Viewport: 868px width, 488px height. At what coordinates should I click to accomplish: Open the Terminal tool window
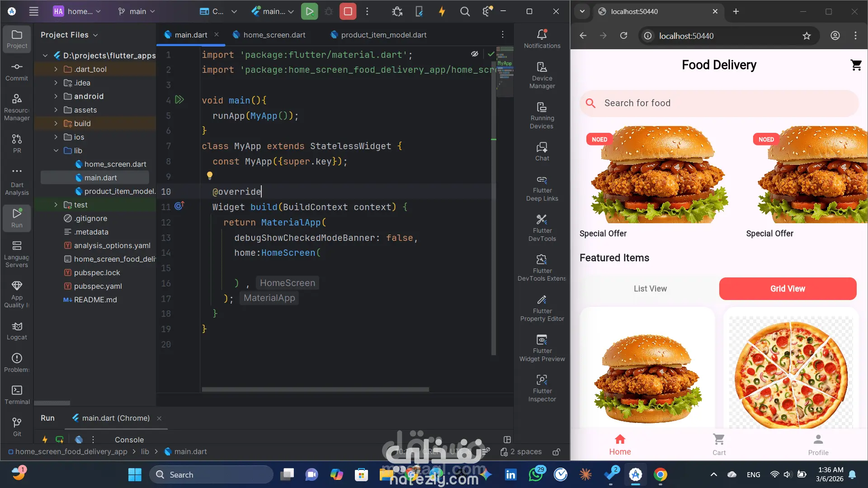[x=17, y=394]
